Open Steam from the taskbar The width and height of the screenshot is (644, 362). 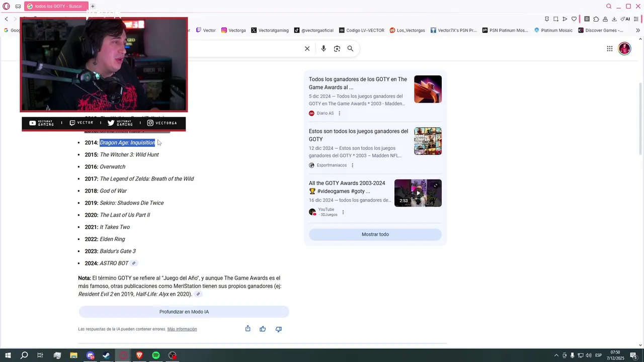[x=107, y=355]
